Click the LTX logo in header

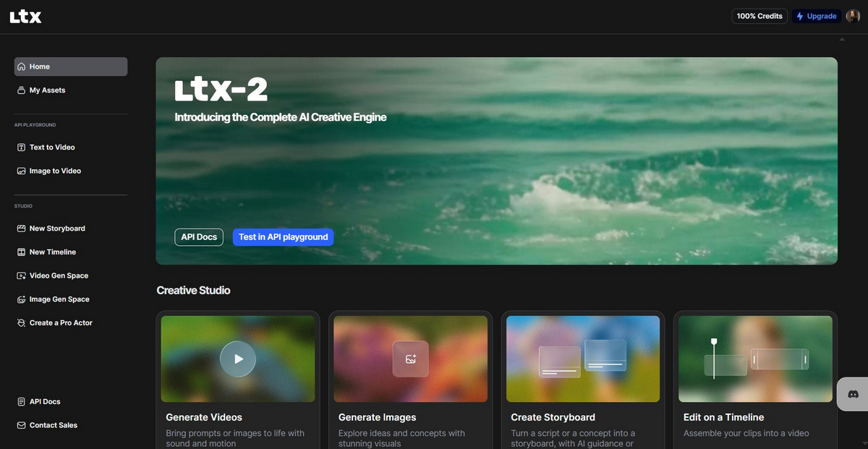[x=25, y=16]
